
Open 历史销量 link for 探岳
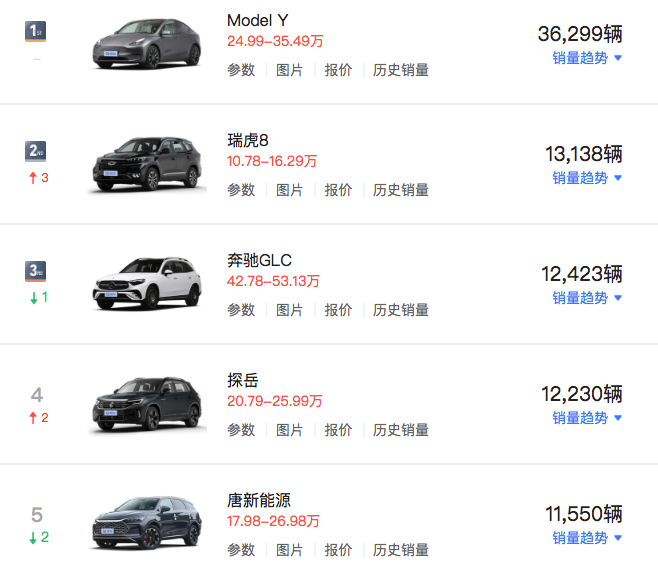[x=401, y=430]
